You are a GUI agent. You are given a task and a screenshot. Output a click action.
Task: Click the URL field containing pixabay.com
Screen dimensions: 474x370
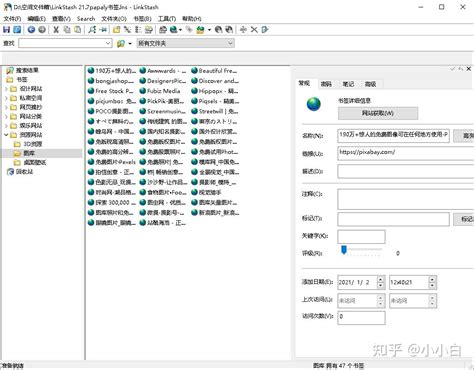pos(406,153)
